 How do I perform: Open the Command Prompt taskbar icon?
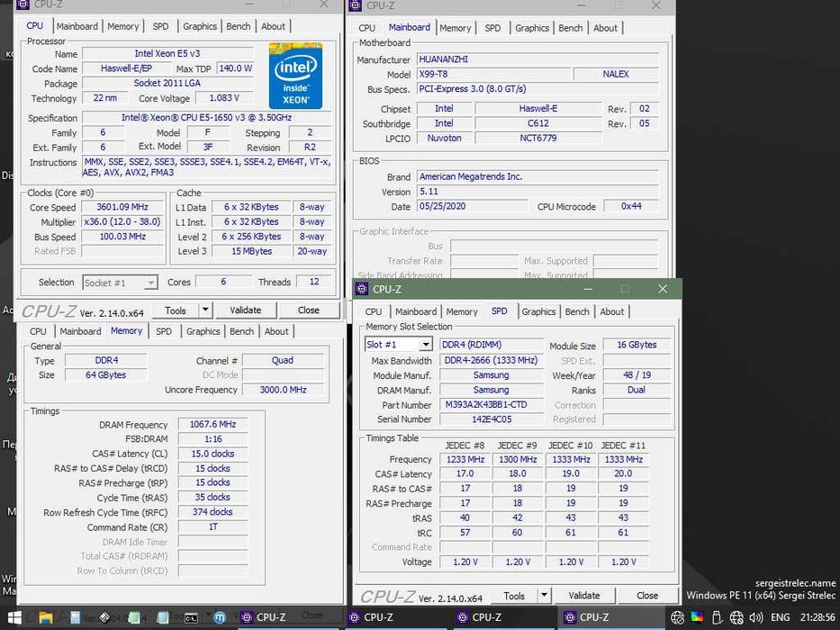point(191,617)
